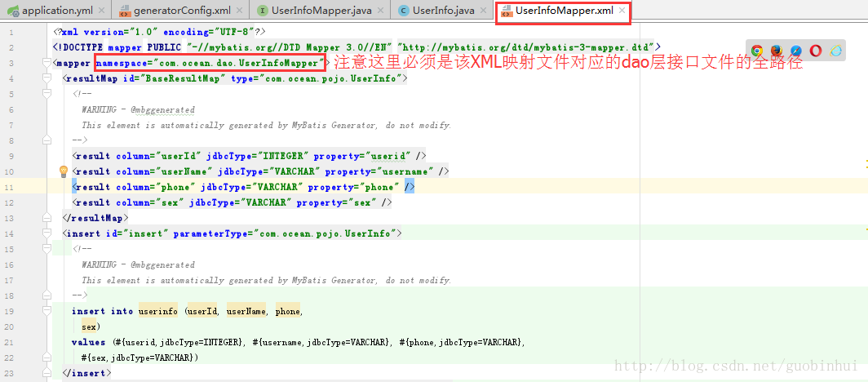Select the UserInfoMapper.xml tab

tap(563, 11)
